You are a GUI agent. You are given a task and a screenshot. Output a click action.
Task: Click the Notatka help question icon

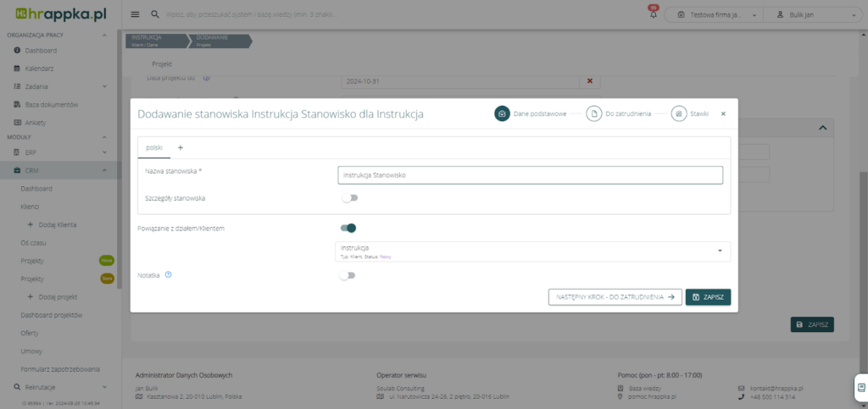[x=169, y=274]
